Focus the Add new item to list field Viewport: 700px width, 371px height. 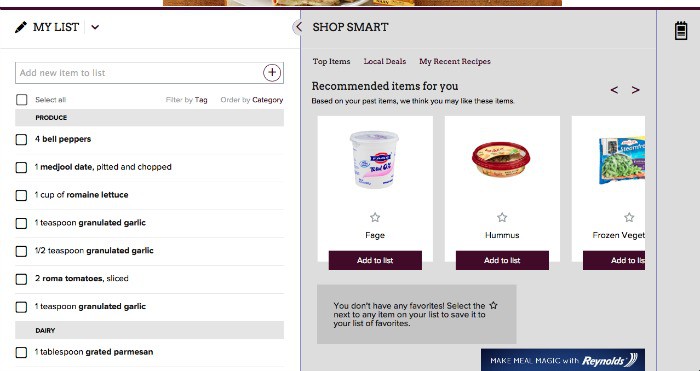click(138, 73)
